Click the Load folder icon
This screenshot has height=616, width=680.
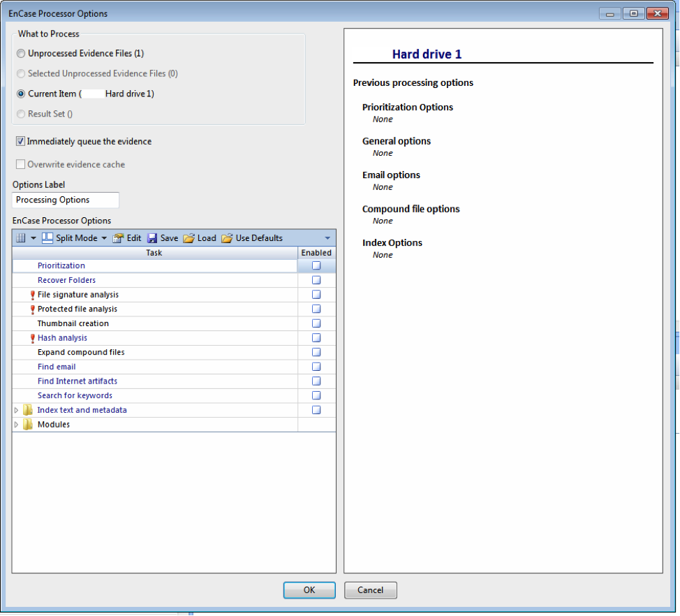[189, 238]
